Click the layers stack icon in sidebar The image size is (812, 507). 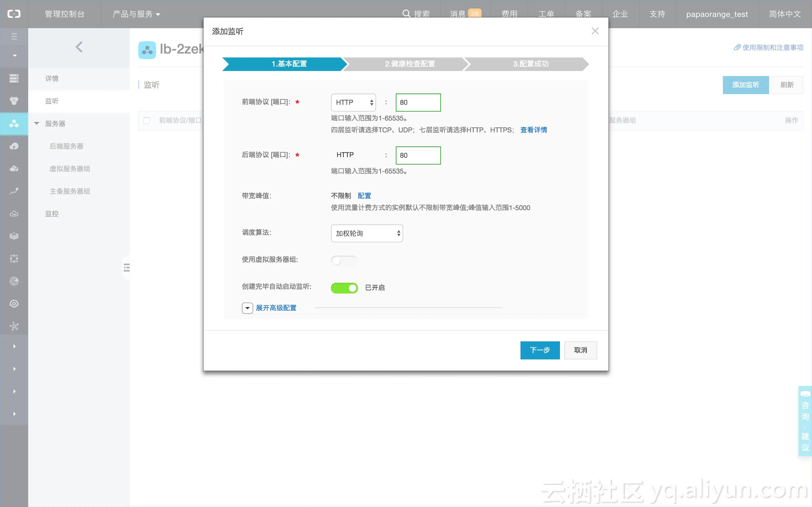pyautogui.click(x=14, y=236)
